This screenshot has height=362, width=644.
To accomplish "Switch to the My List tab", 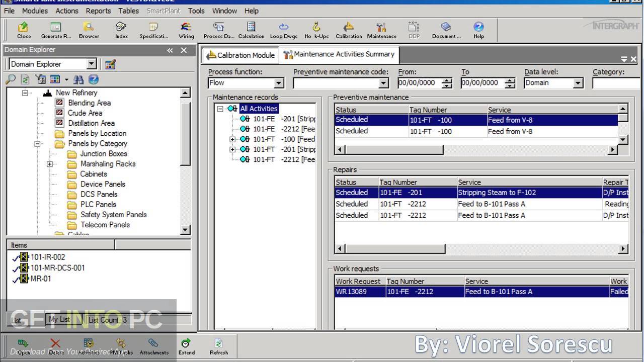I will (x=59, y=319).
